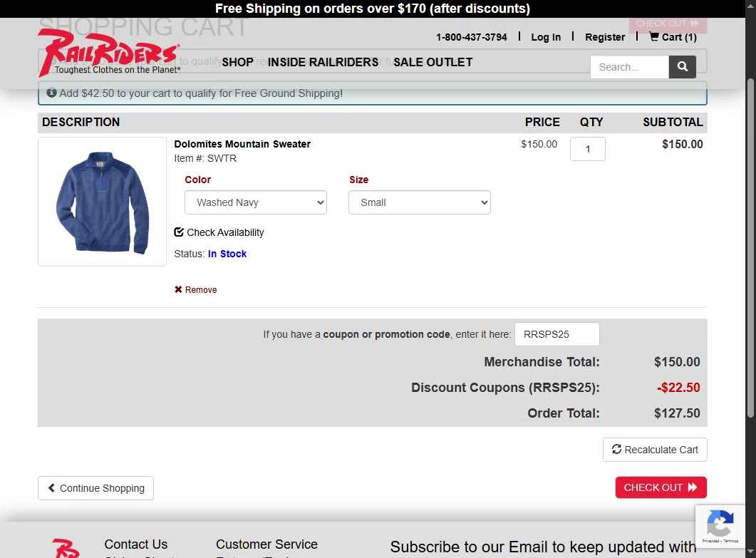Open the Color dropdown showing Washed Navy

pyautogui.click(x=256, y=202)
